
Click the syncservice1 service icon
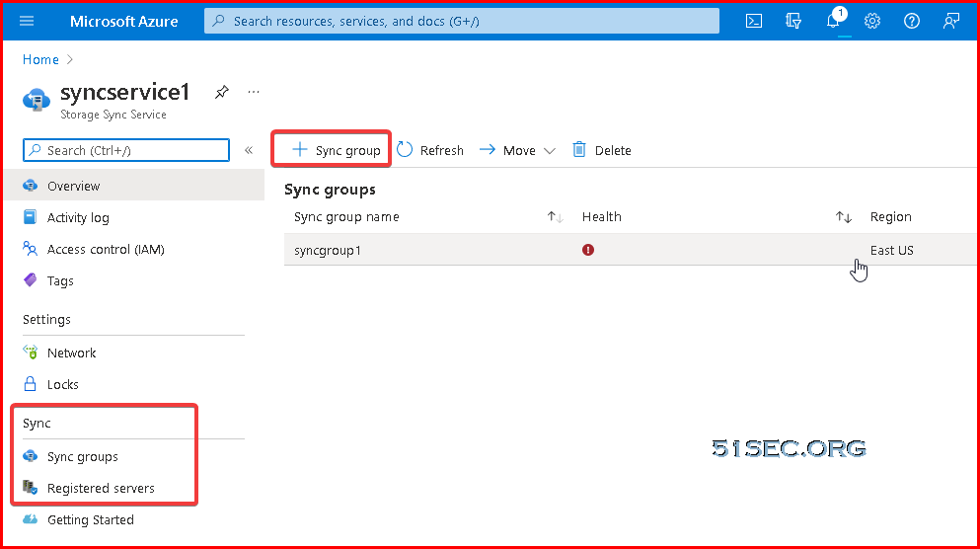click(x=37, y=100)
